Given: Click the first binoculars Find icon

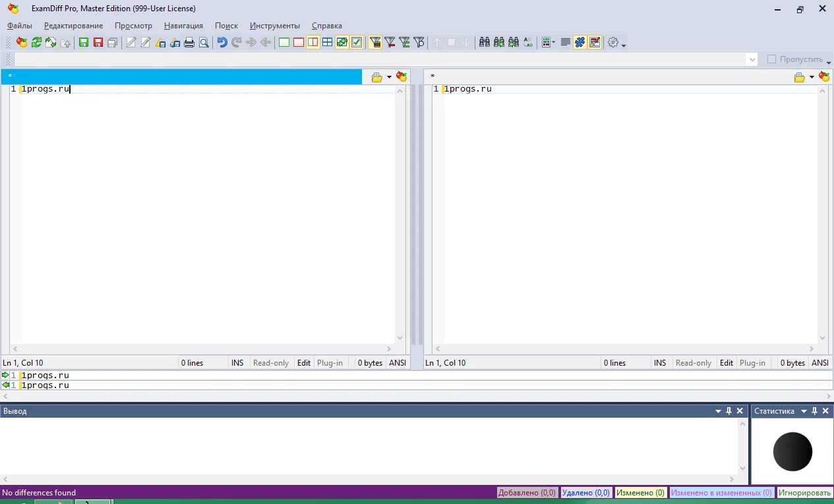Looking at the screenshot, I should coord(485,43).
